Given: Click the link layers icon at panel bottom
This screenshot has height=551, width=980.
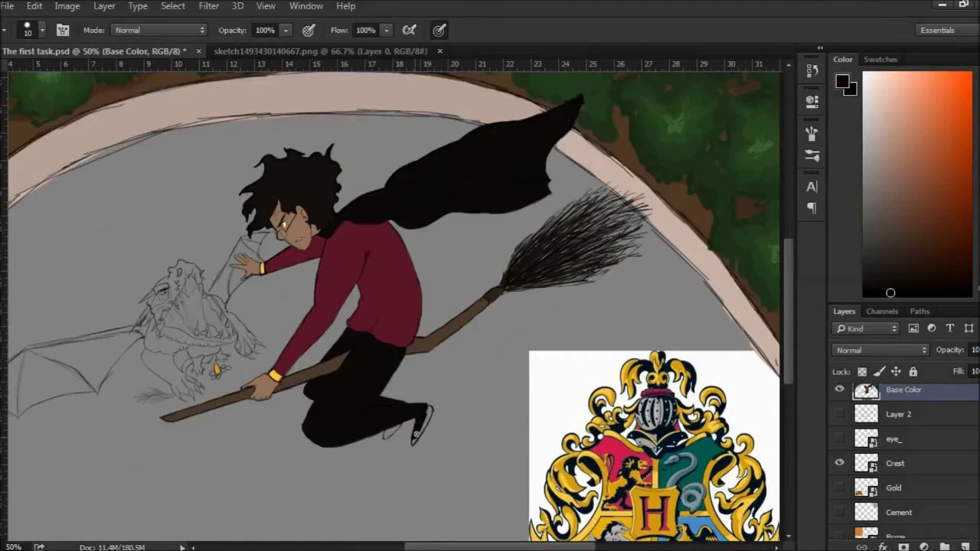Looking at the screenshot, I should [x=862, y=547].
